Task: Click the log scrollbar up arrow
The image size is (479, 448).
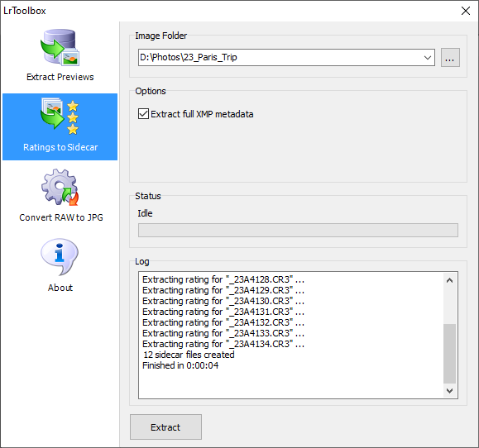Action: click(449, 280)
